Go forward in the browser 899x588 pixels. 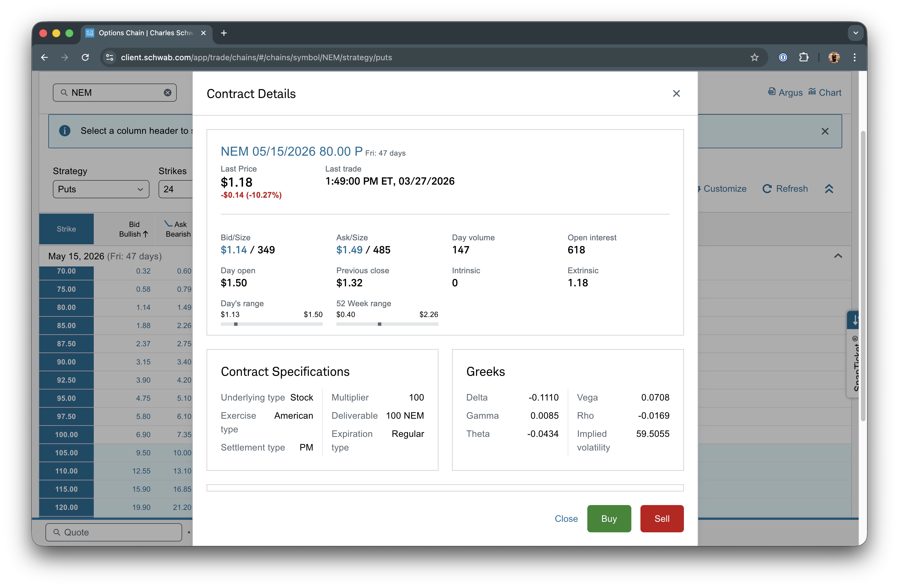pyautogui.click(x=64, y=57)
